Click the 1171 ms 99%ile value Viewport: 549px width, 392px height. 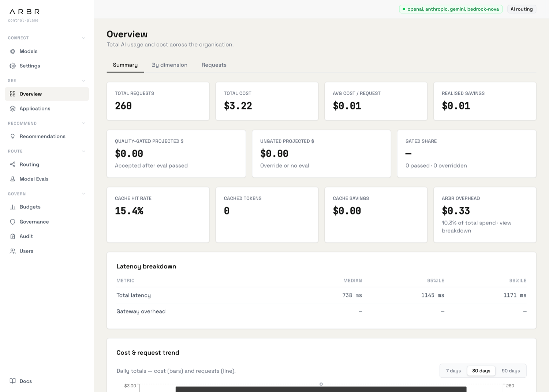pyautogui.click(x=515, y=295)
